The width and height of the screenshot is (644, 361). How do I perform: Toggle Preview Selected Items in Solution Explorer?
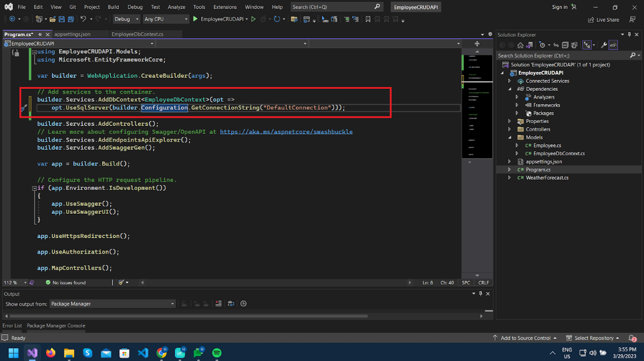click(613, 45)
